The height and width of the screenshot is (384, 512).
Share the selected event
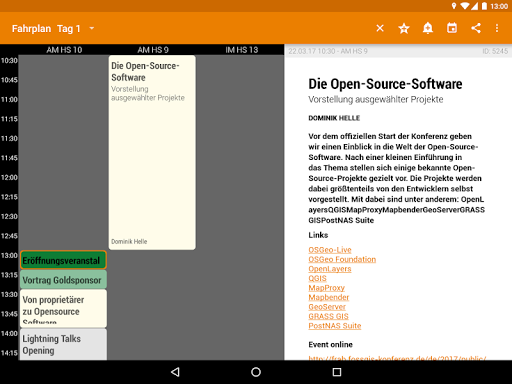[x=476, y=28]
